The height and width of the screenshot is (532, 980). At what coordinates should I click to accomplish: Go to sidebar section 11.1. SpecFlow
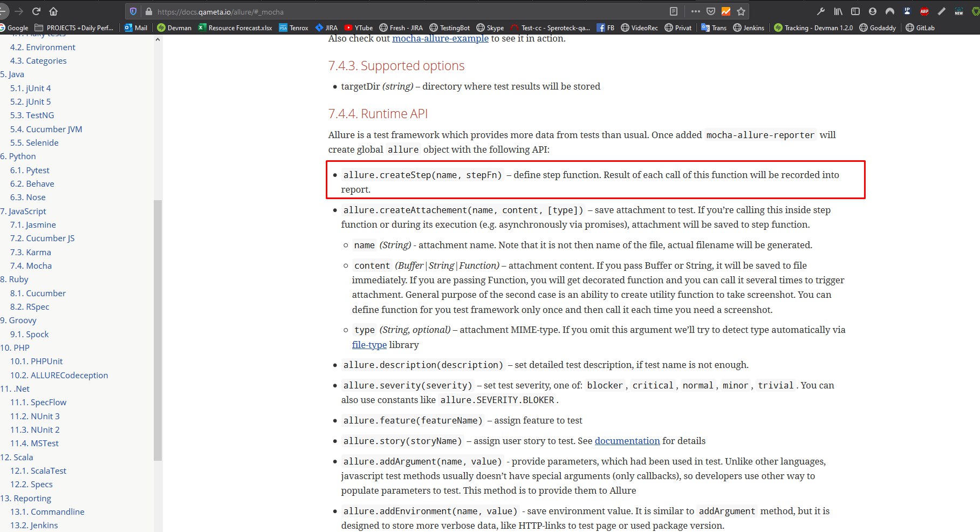point(38,402)
